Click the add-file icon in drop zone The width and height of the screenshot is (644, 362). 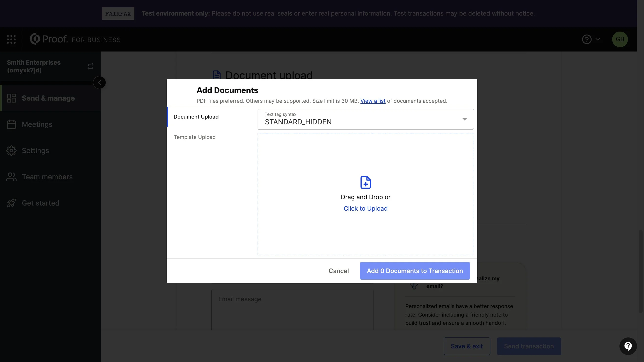366,182
